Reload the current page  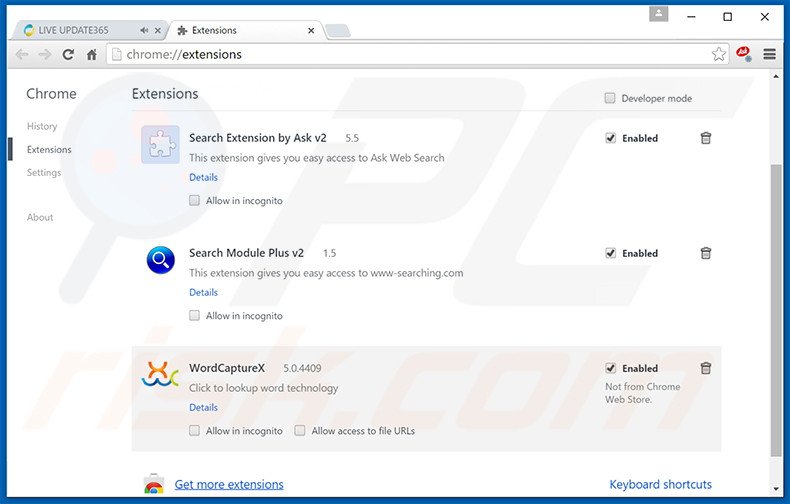68,54
